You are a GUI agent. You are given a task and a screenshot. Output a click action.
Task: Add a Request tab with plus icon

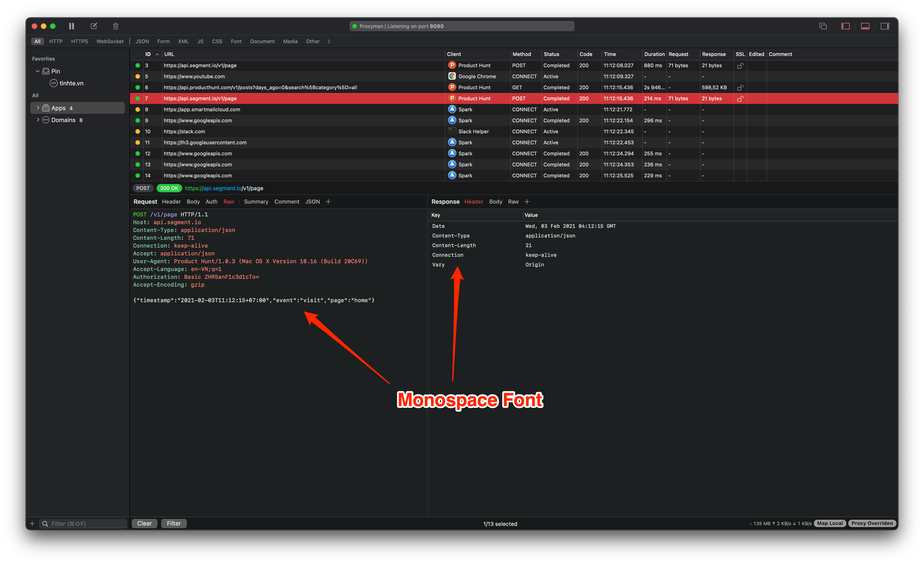328,202
